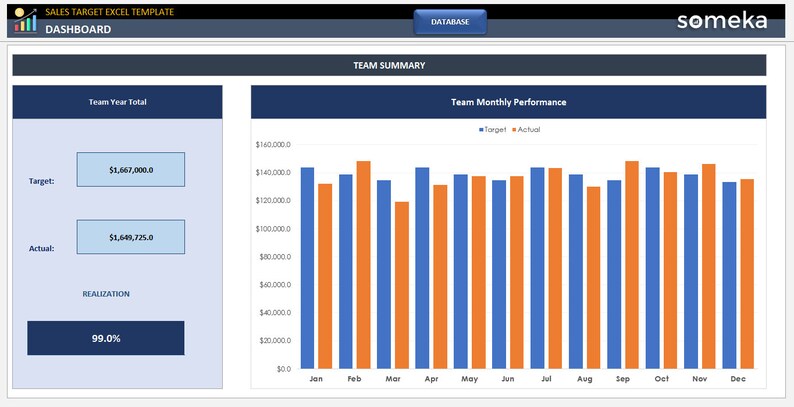Screen dimensions: 794x407
Task: Click the $100,000.0 axis label
Action: 273,229
